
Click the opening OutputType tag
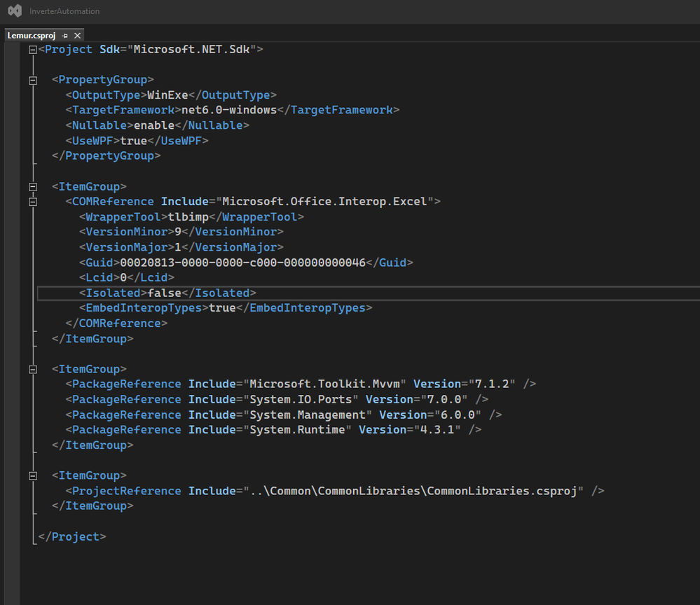[x=106, y=95]
